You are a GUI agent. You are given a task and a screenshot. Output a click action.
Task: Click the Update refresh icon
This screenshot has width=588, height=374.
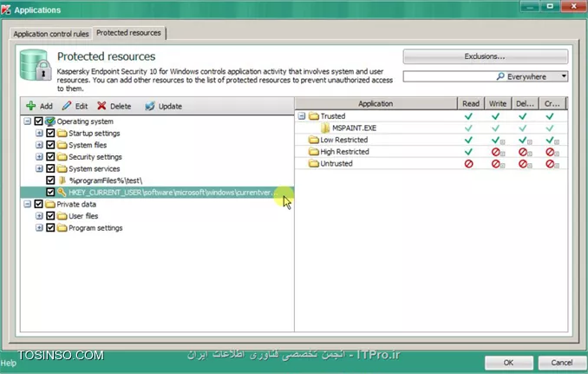pos(150,106)
